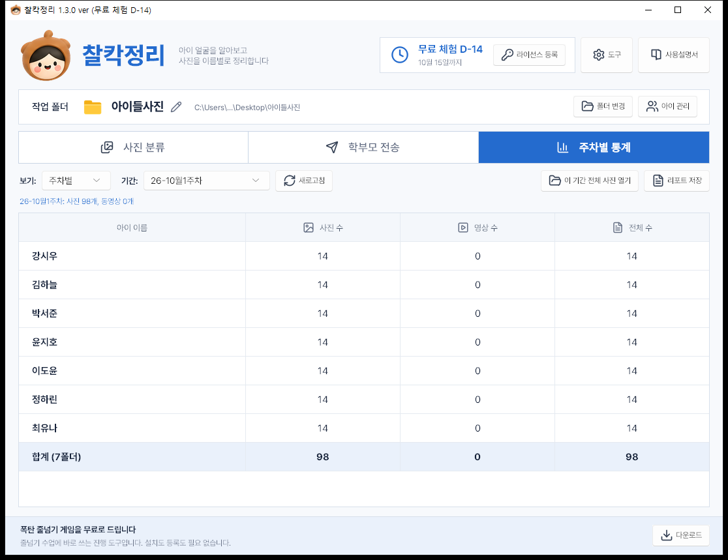The image size is (728, 560).
Task: Select the 주차별 통계 tab
Action: 594,147
